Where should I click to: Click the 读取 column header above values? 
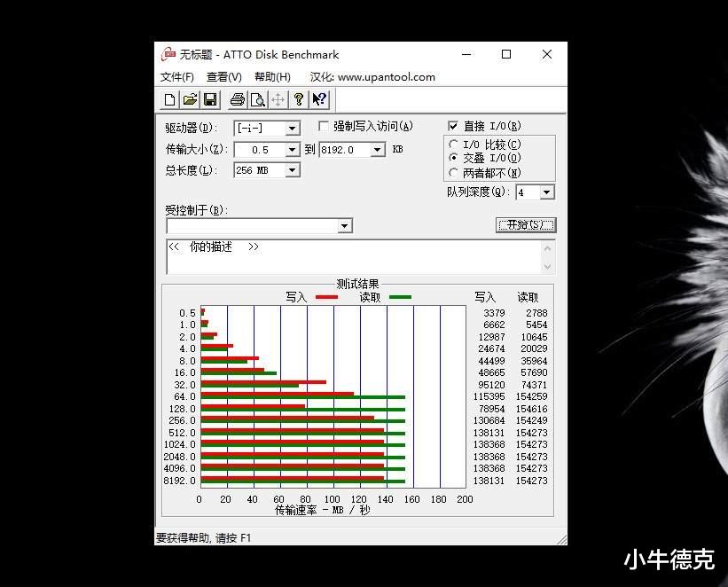[x=528, y=297]
